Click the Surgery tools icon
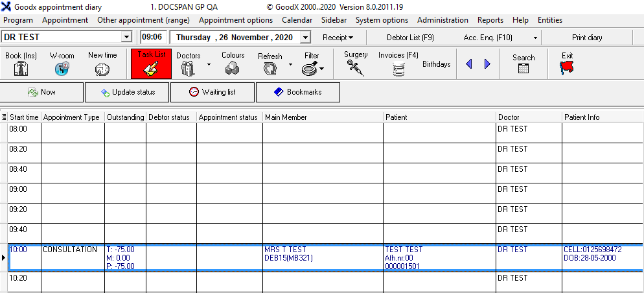This screenshot has height=293, width=644. (356, 67)
